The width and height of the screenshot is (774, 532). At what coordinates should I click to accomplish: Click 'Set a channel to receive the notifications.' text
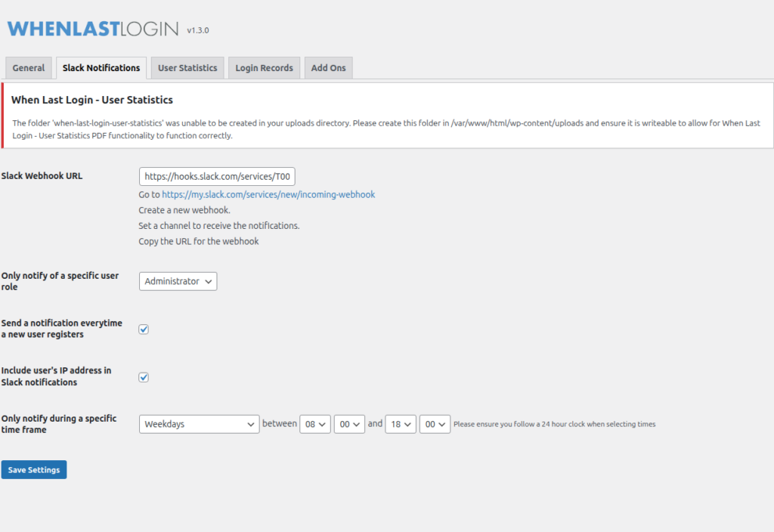pos(219,225)
